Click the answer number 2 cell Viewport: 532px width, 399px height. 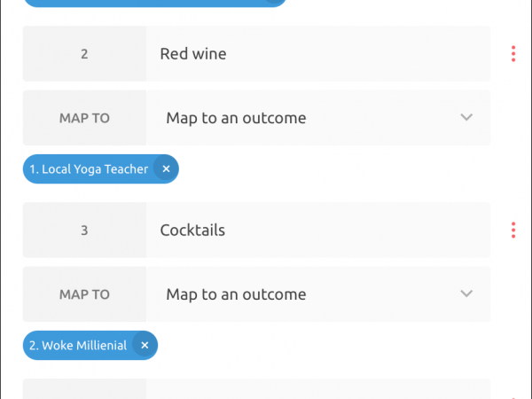[x=84, y=54]
